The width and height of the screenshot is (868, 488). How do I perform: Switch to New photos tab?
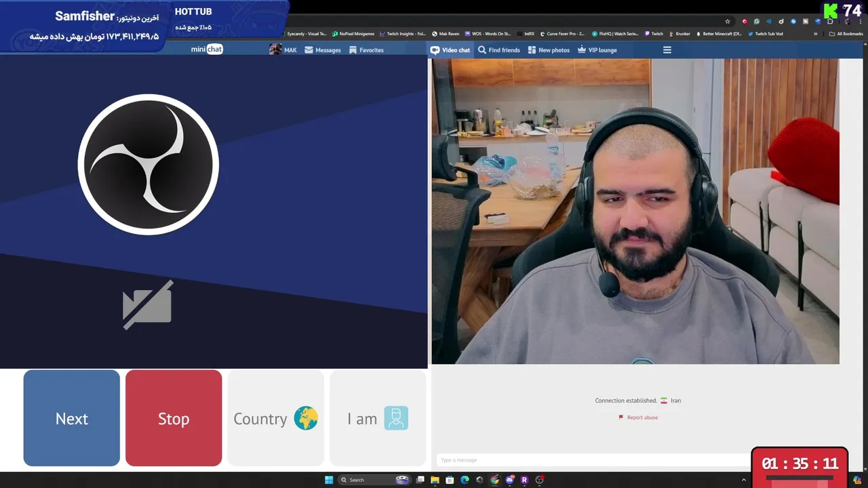pyautogui.click(x=549, y=50)
